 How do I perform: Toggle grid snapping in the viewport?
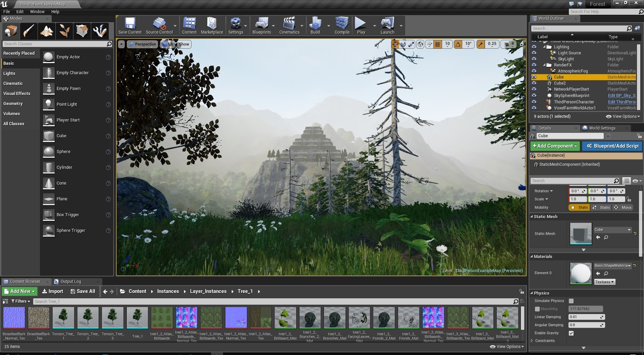click(438, 44)
